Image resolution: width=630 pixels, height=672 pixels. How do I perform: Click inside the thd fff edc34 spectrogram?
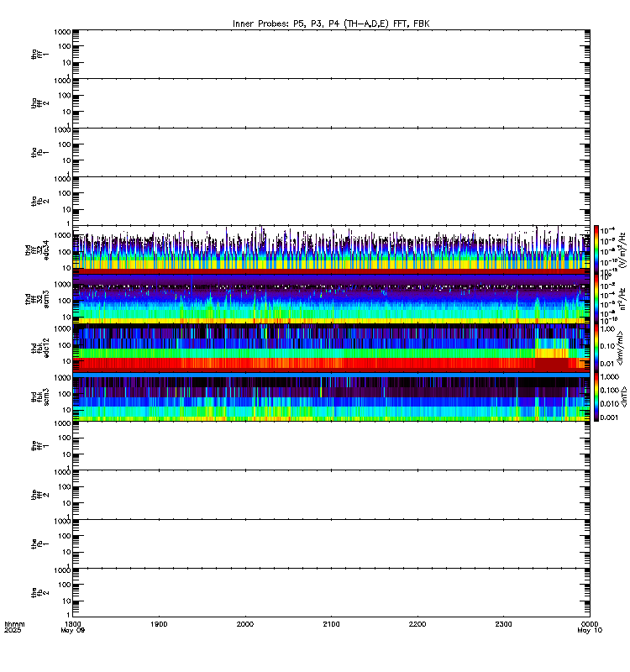coord(331,250)
